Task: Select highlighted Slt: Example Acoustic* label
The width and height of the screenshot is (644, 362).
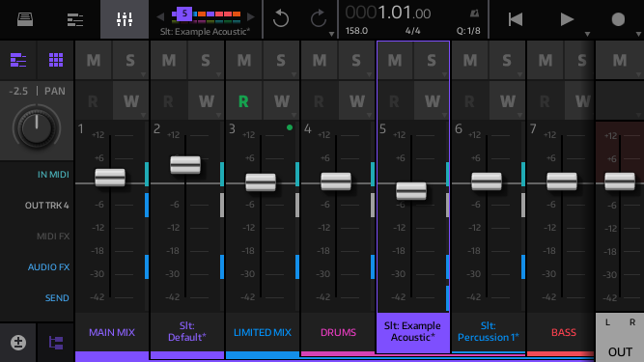Action: tap(413, 332)
